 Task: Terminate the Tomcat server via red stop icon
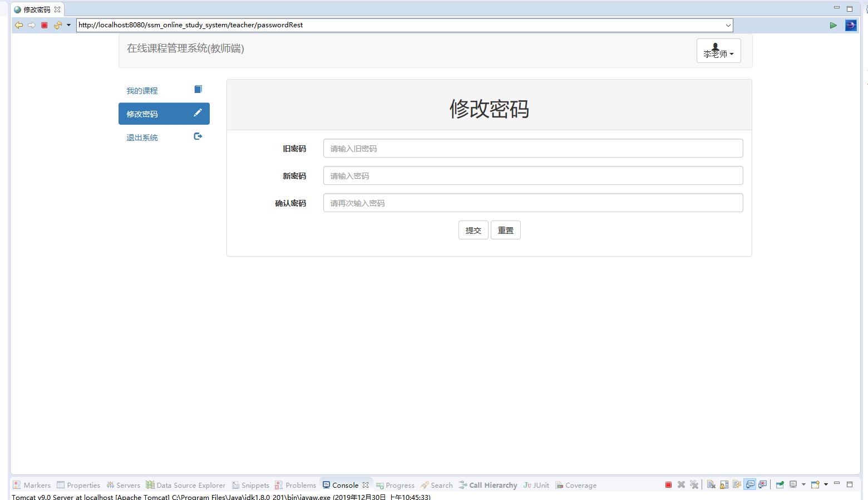tap(668, 484)
